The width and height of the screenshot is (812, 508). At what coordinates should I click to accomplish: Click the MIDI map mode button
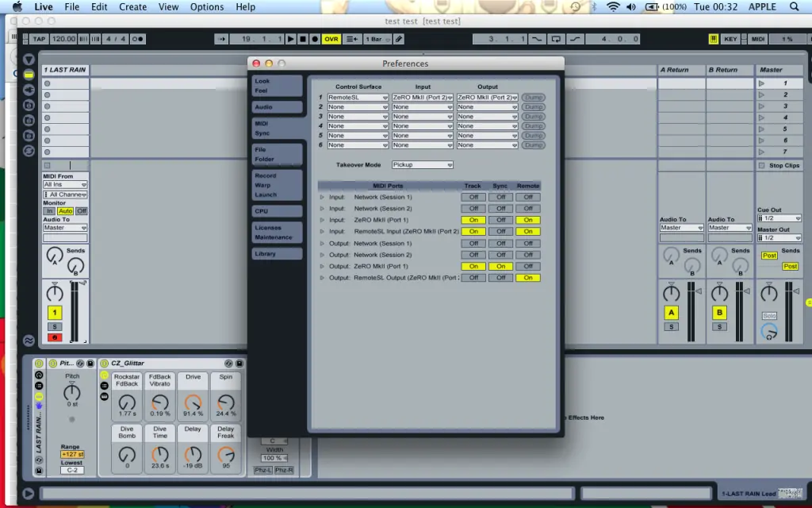pyautogui.click(x=757, y=39)
